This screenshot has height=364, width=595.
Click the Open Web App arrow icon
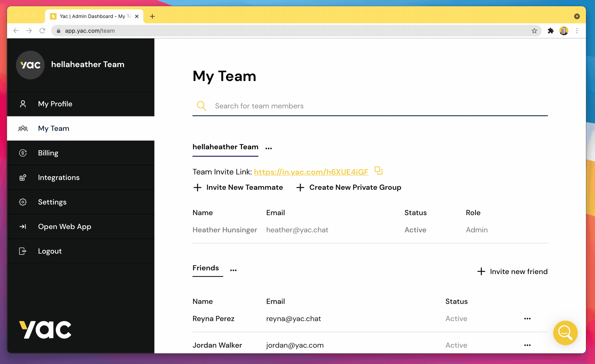[23, 227]
